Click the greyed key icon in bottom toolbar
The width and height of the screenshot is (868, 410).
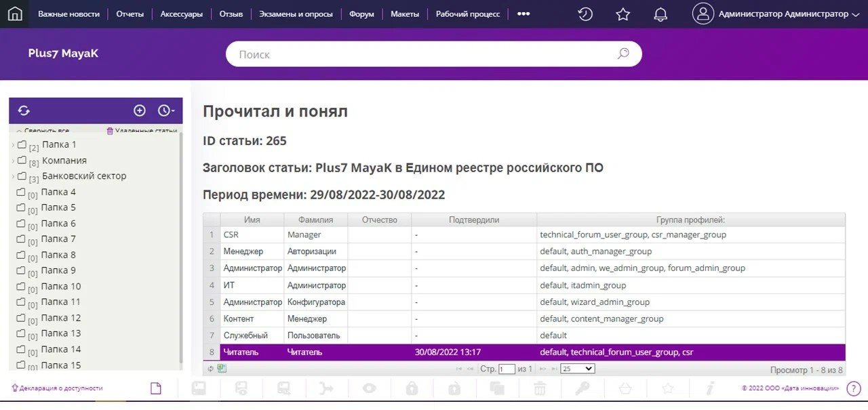(582, 388)
